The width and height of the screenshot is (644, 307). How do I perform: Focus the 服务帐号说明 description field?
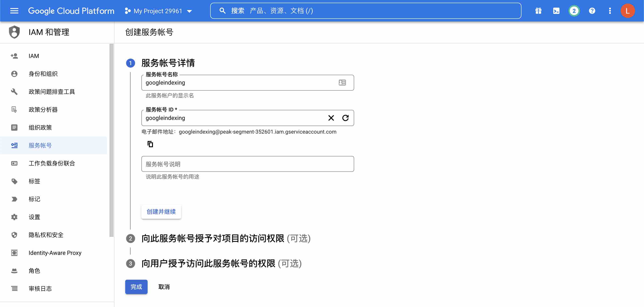pyautogui.click(x=247, y=164)
